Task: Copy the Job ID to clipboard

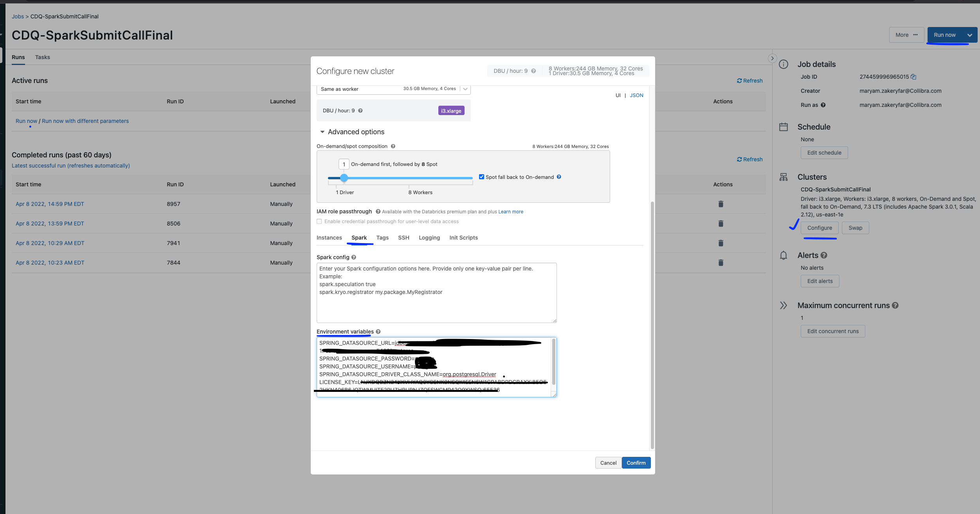Action: [913, 77]
